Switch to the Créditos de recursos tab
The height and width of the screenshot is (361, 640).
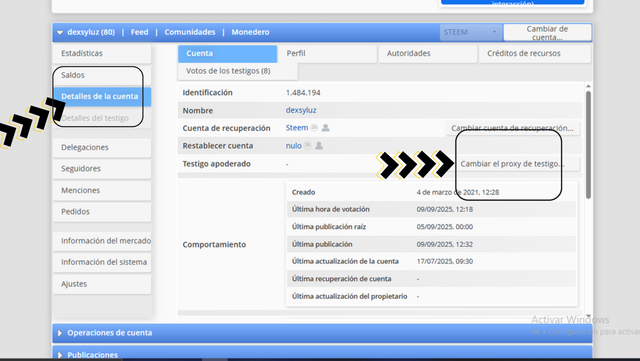tap(535, 53)
